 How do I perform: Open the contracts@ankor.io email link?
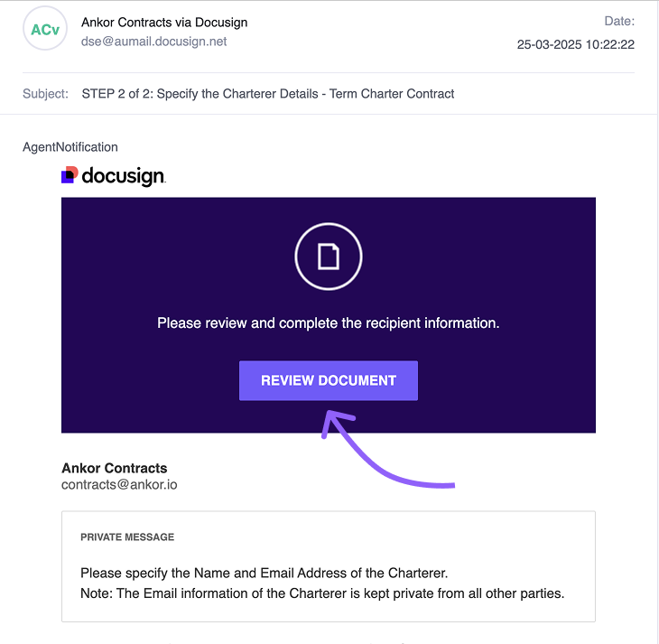coord(119,484)
